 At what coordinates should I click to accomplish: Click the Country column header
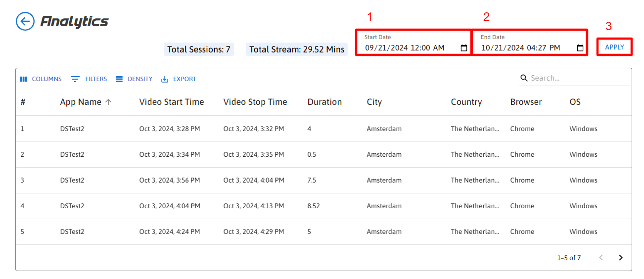coord(466,102)
